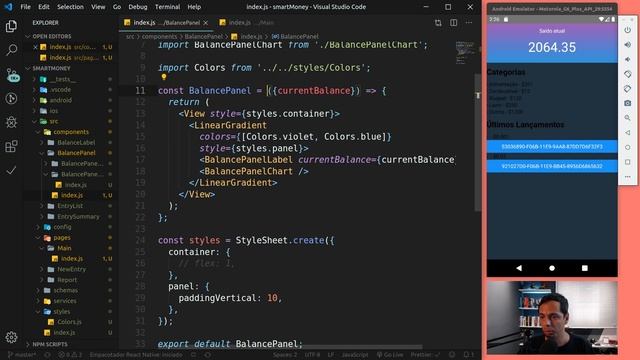
Task: Open Source Control view with badge
Action: [x=12, y=75]
